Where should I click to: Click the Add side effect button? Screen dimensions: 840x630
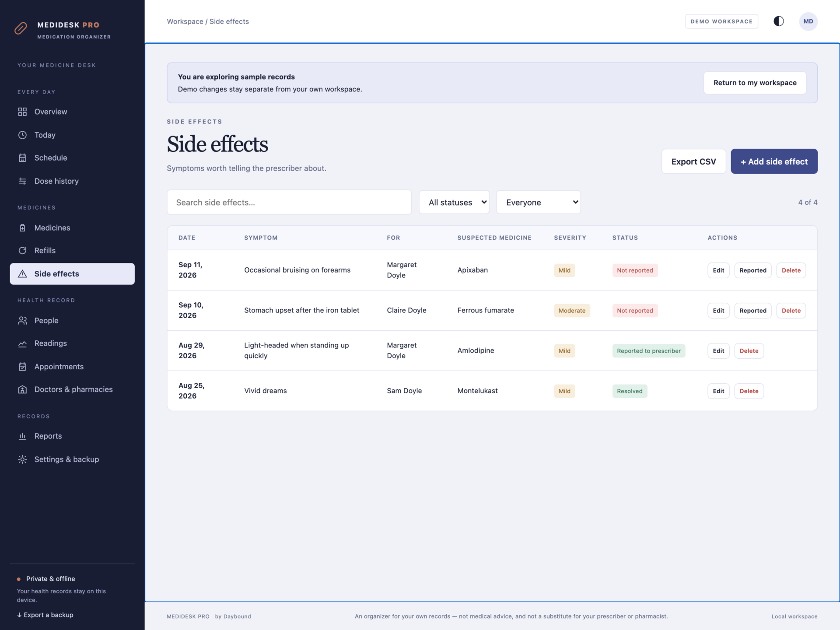point(774,161)
